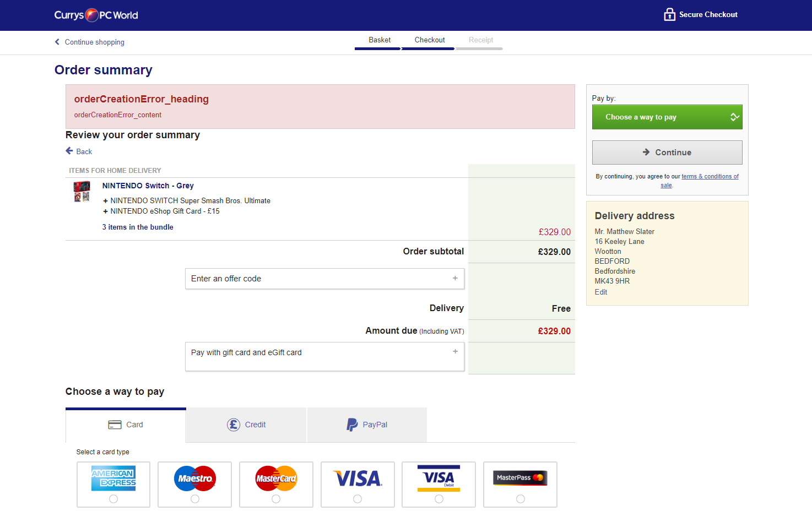812x511 pixels.
Task: Click NINTENDO eShop Gift Card - £15 line
Action: click(165, 211)
